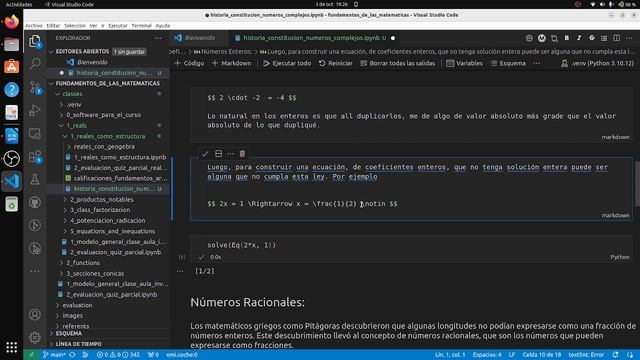This screenshot has height=360, width=640.
Task: Collapse the 1_reals folder
Action: [x=76, y=125]
